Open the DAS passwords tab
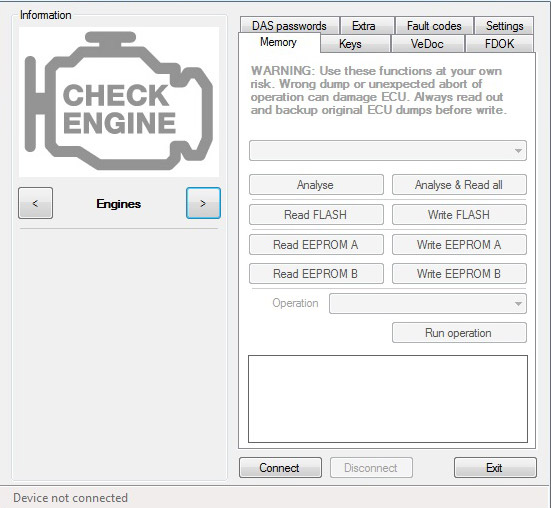Image resolution: width=551 pixels, height=508 pixels. 290,26
